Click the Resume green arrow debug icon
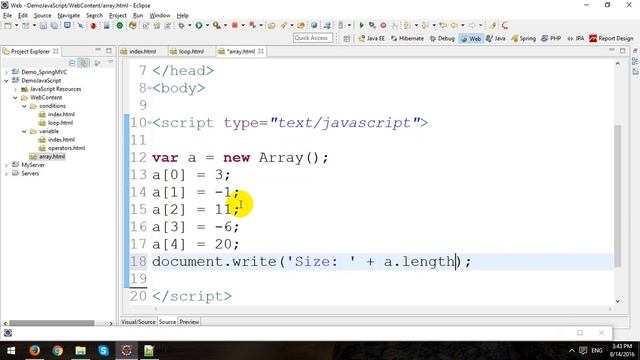 click(x=361, y=25)
